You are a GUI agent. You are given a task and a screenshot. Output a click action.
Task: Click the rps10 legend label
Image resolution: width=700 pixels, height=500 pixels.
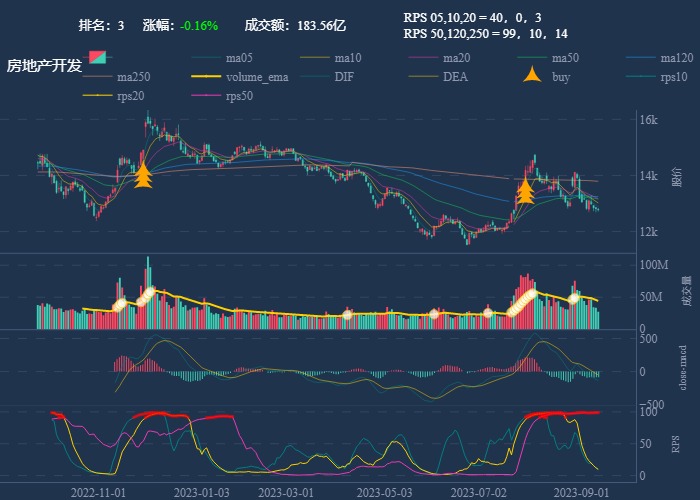(675, 77)
